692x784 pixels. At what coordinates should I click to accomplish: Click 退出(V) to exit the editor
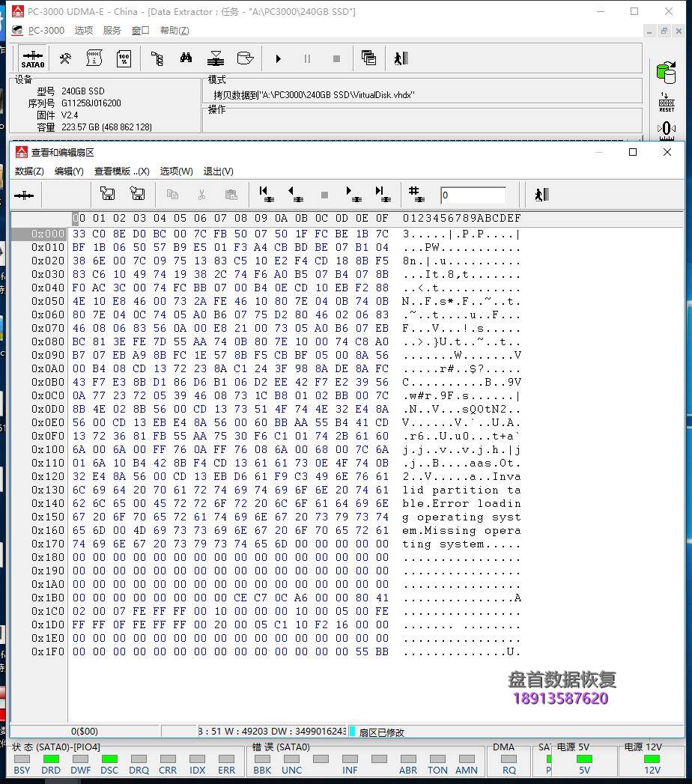pyautogui.click(x=218, y=171)
